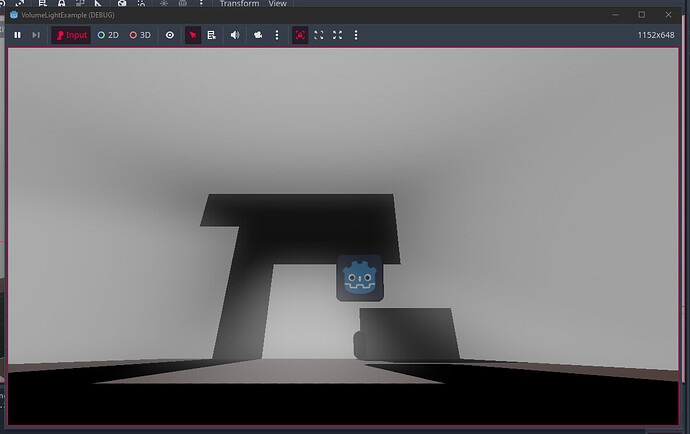Maximize the VolumeLightExample debug window
690x434 pixels.
pyautogui.click(x=642, y=15)
